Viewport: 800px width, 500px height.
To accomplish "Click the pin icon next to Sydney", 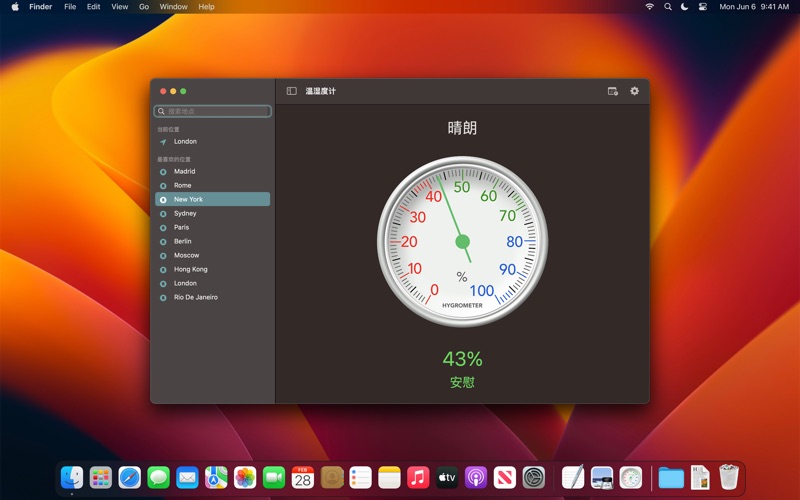I will coord(163,214).
